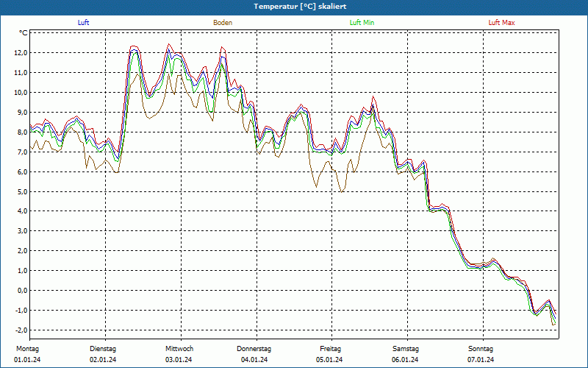Click the -1,0 y-axis value
588x368 pixels.
tap(21, 311)
